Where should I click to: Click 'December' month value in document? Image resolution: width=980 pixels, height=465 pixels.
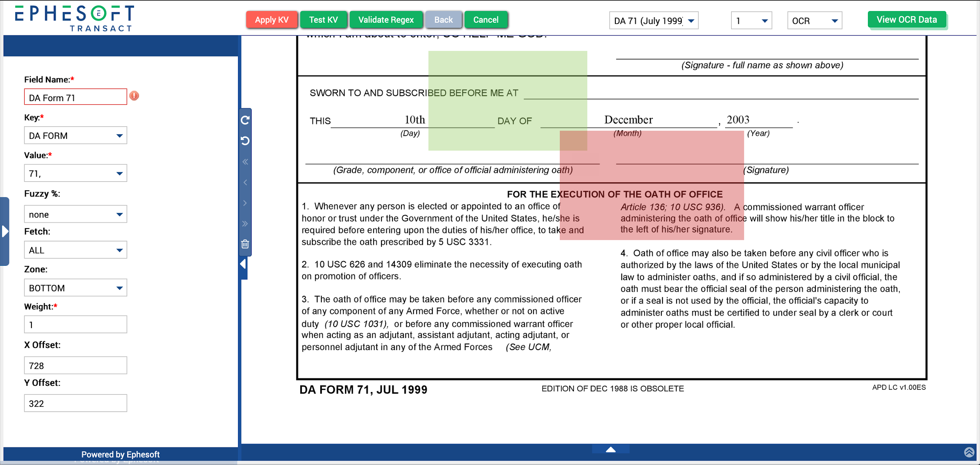(628, 120)
